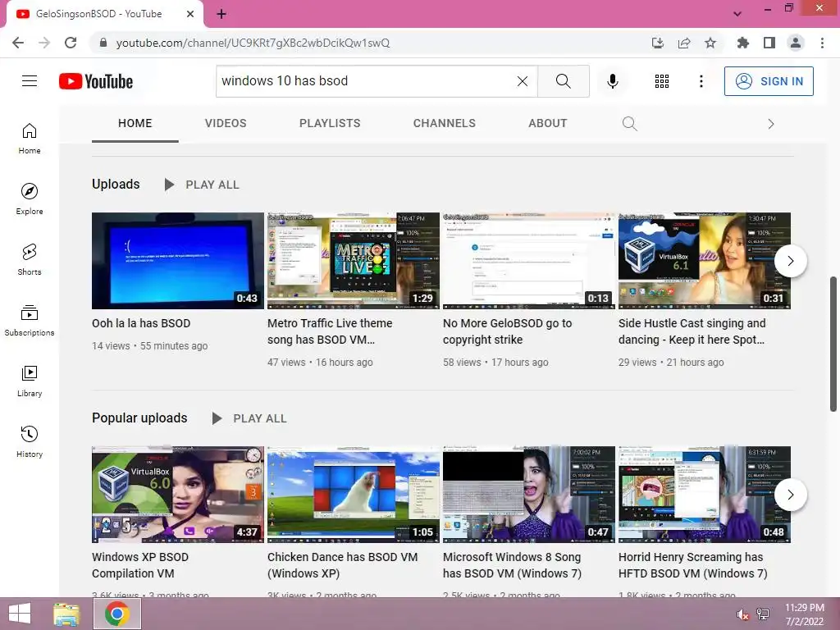Open the 'Side Hustle Cast singing' video title
This screenshot has height=630, width=840.
pyautogui.click(x=692, y=331)
